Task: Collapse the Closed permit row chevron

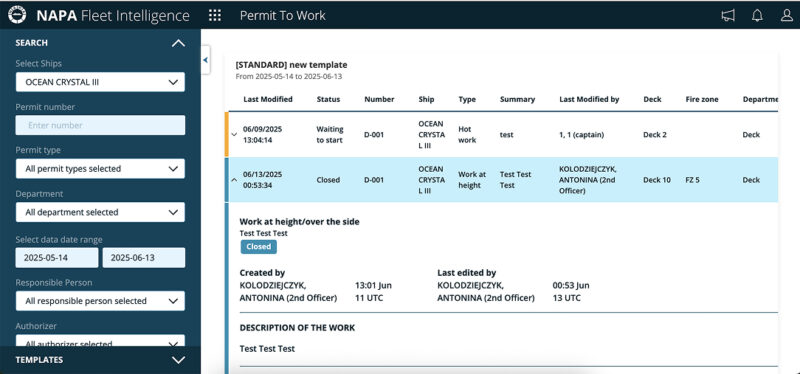Action: (x=234, y=180)
